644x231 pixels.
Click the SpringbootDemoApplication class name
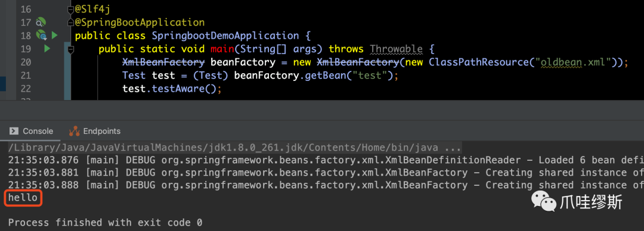[225, 36]
